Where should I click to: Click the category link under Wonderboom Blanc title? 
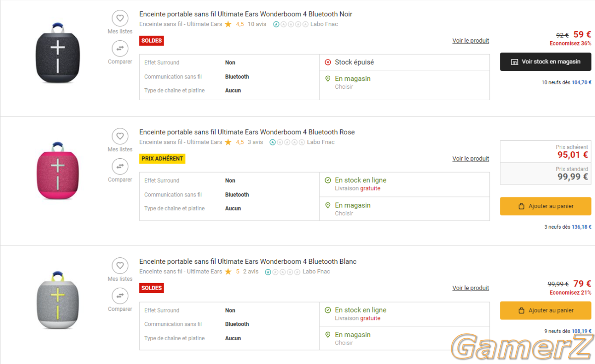[180, 271]
